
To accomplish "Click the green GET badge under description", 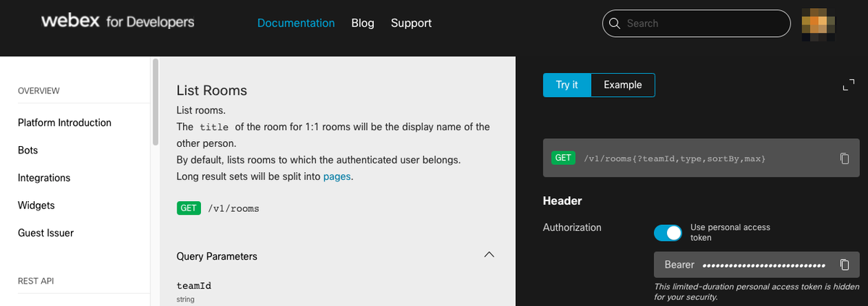I will click(x=188, y=208).
